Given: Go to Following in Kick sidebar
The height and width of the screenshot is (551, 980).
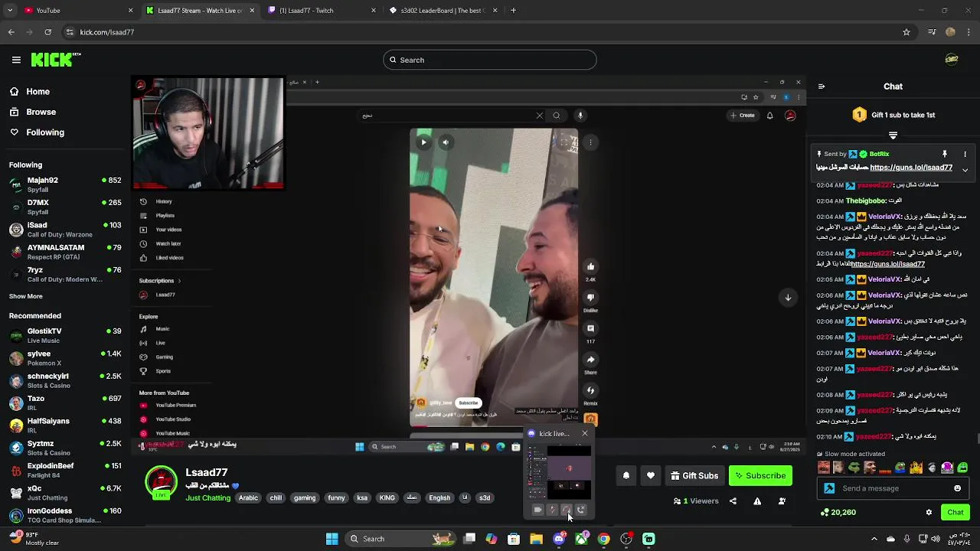Looking at the screenshot, I should [x=44, y=132].
